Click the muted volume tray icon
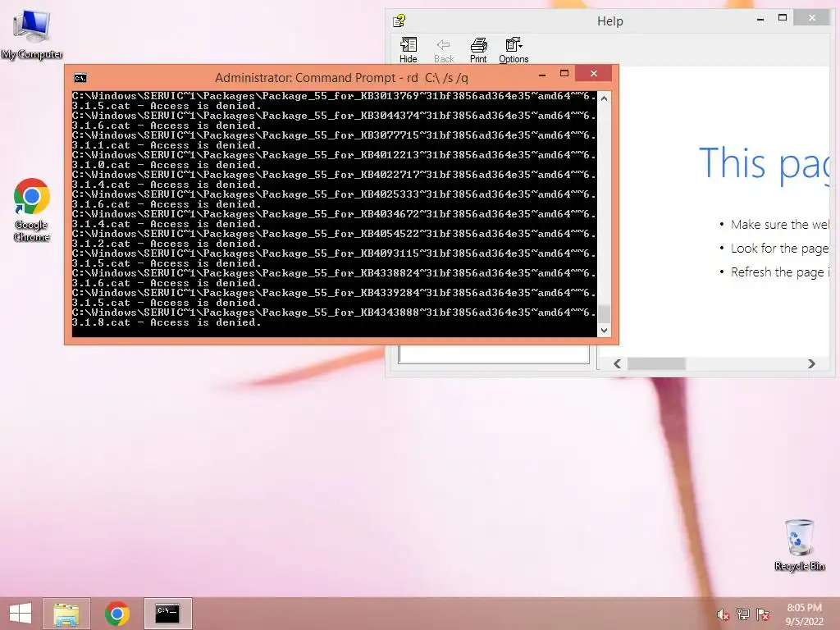The width and height of the screenshot is (840, 630). coord(723,614)
